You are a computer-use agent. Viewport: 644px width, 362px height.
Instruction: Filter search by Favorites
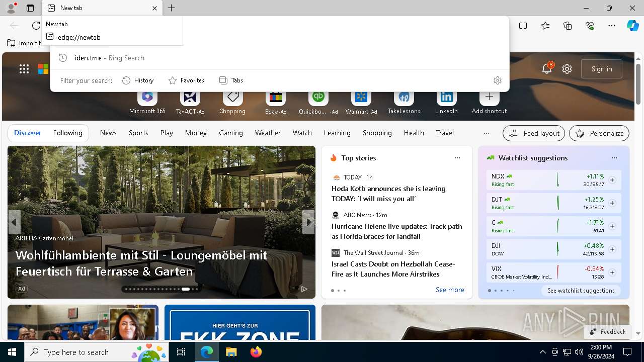tap(186, 80)
